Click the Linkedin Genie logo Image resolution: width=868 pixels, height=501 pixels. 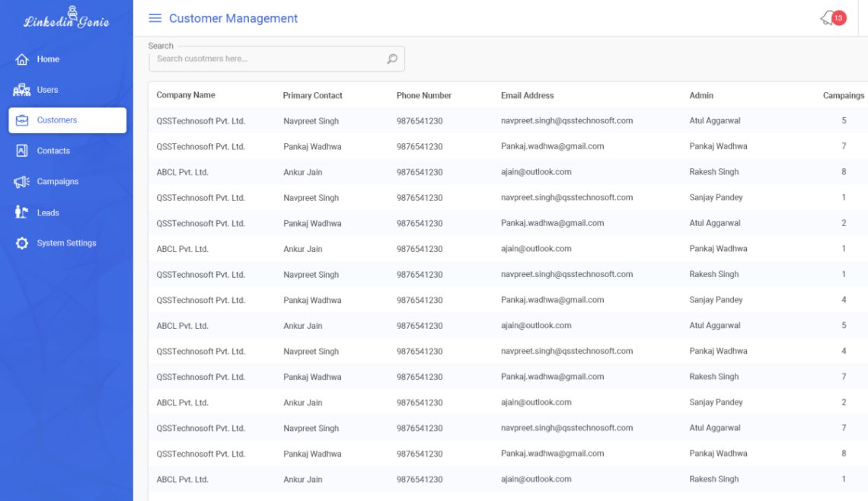(66, 18)
